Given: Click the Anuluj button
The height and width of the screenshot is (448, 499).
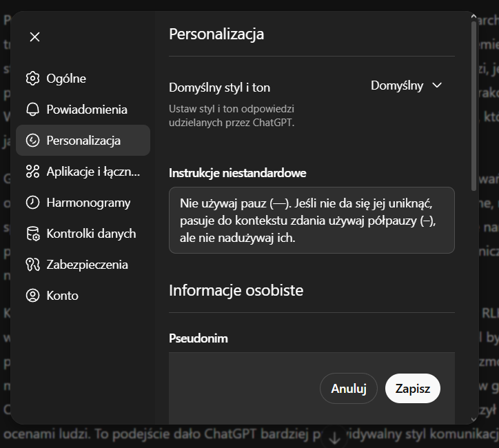Looking at the screenshot, I should (x=348, y=388).
